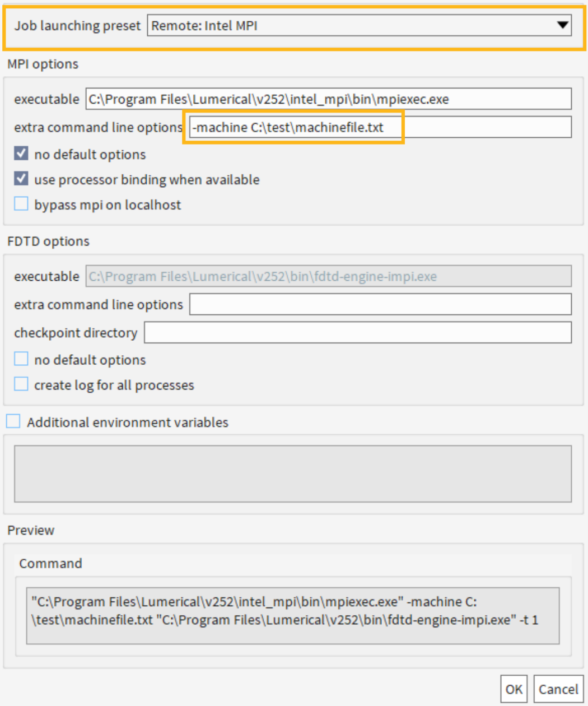This screenshot has height=706, width=588.
Task: Click the Command preview text box
Action: (x=293, y=616)
